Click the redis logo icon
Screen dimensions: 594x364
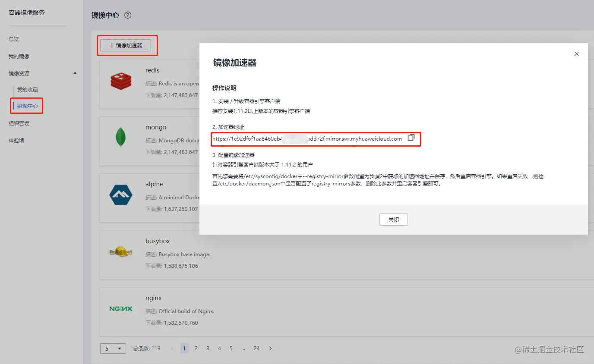click(x=121, y=81)
